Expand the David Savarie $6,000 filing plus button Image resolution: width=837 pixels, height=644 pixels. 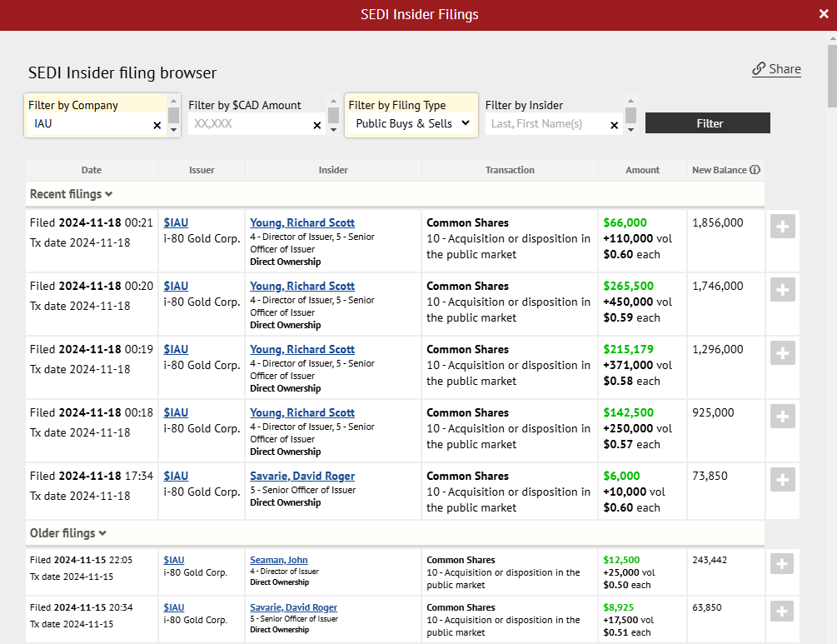tap(782, 479)
